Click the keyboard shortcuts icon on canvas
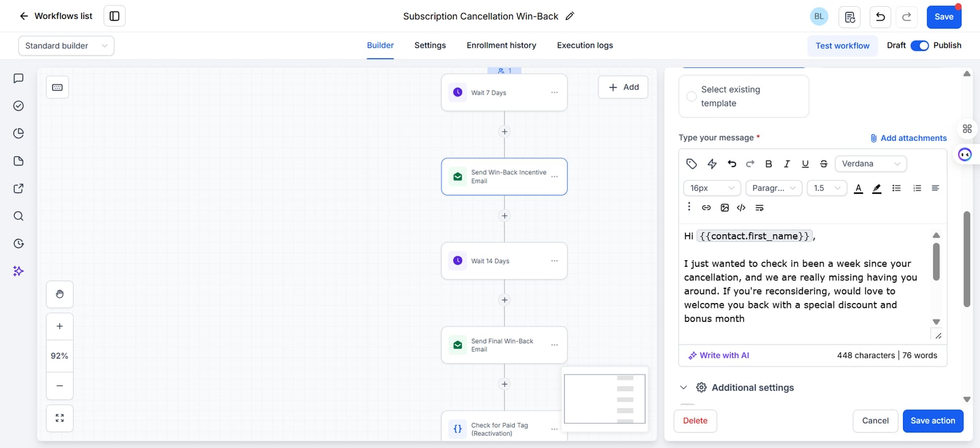This screenshot has height=448, width=980. click(58, 88)
